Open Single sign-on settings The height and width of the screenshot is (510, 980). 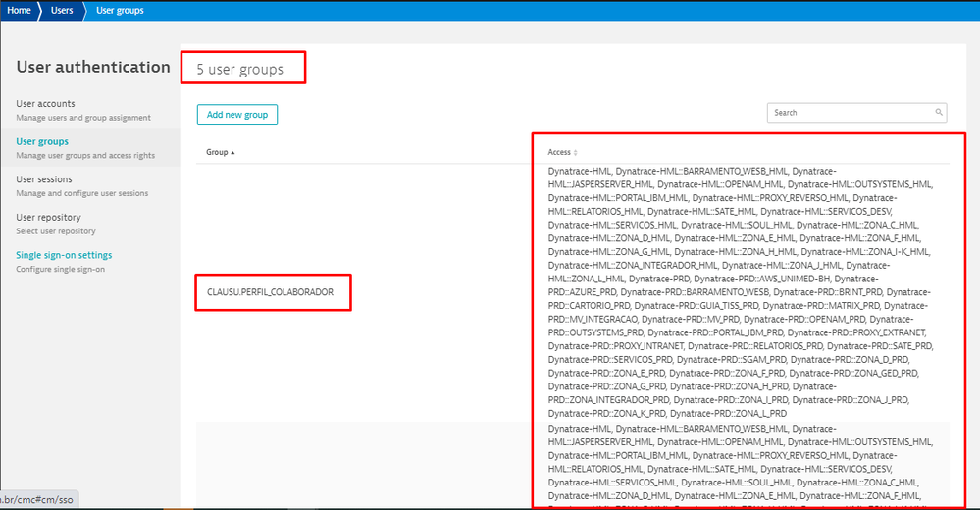click(x=64, y=256)
